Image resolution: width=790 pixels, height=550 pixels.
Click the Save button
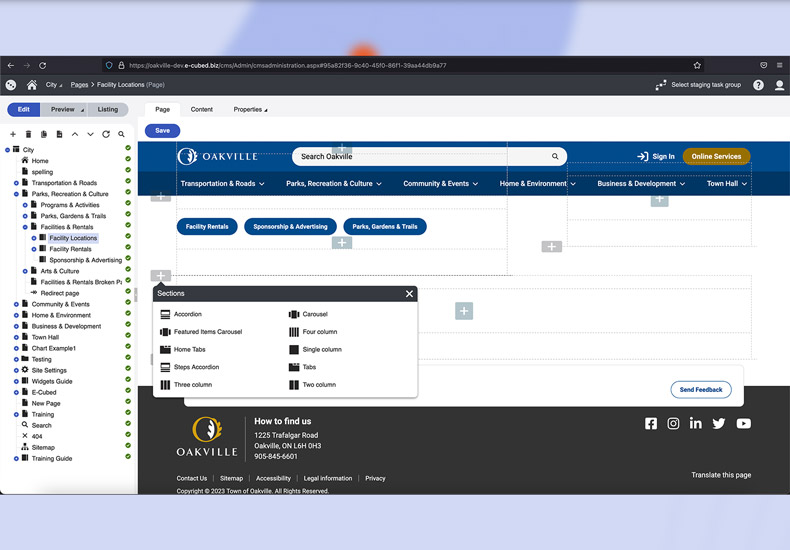coord(162,131)
